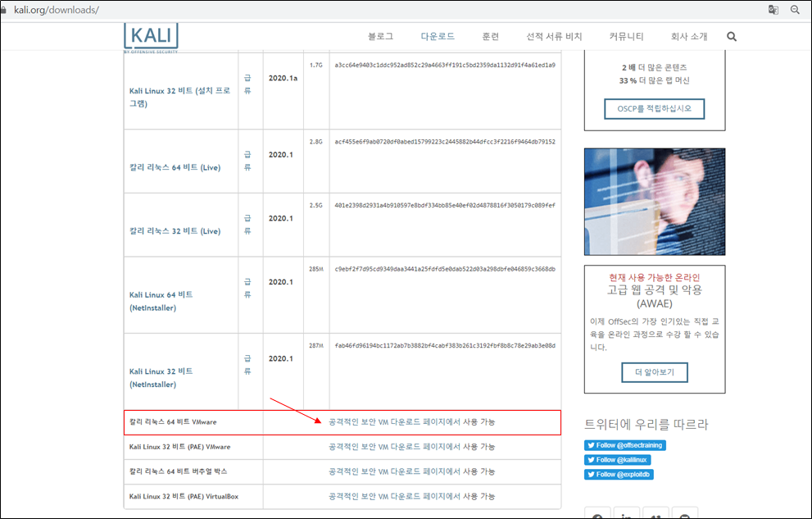Viewport: 812px width, 519px height.
Task: Open the 커뮤니티 menu item
Action: [x=627, y=36]
